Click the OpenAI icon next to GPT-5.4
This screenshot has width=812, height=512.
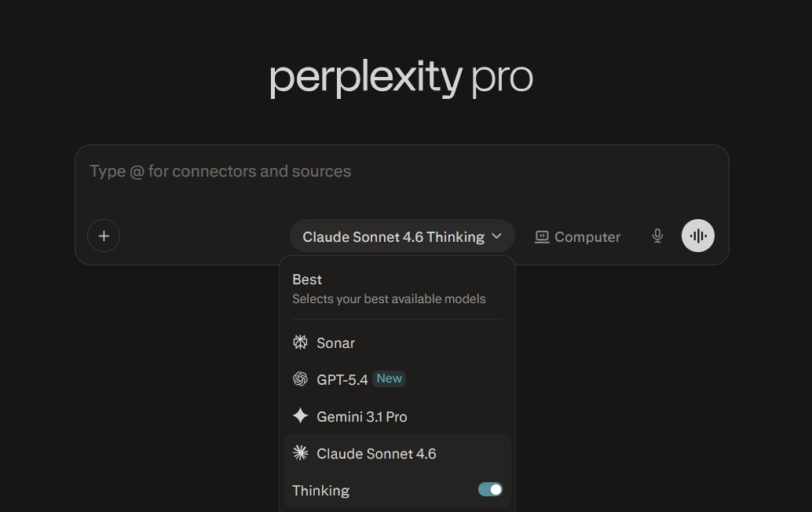300,379
